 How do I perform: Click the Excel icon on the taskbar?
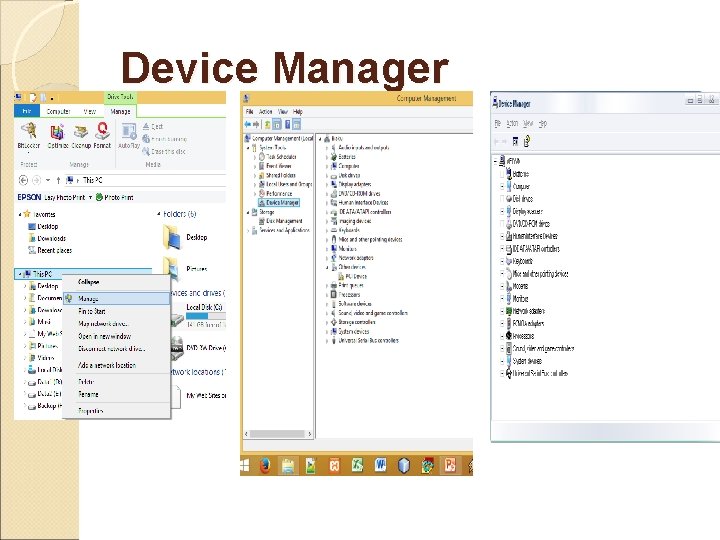point(357,465)
